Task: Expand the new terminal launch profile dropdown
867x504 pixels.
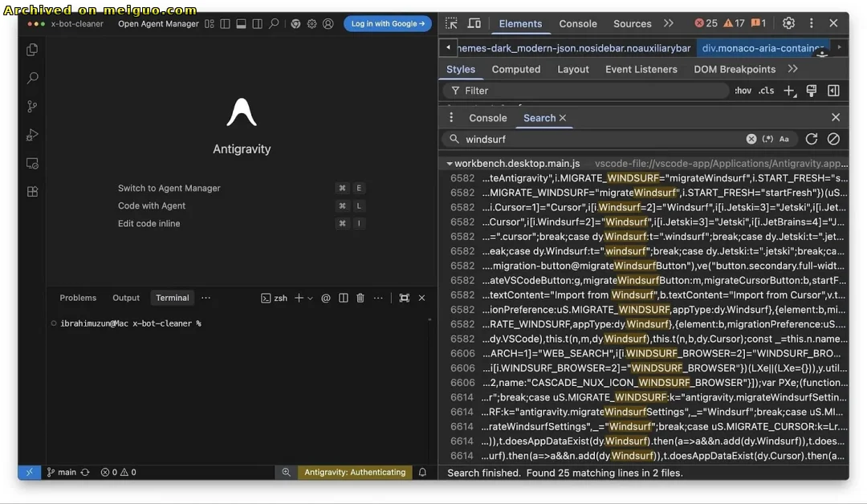Action: click(x=311, y=298)
